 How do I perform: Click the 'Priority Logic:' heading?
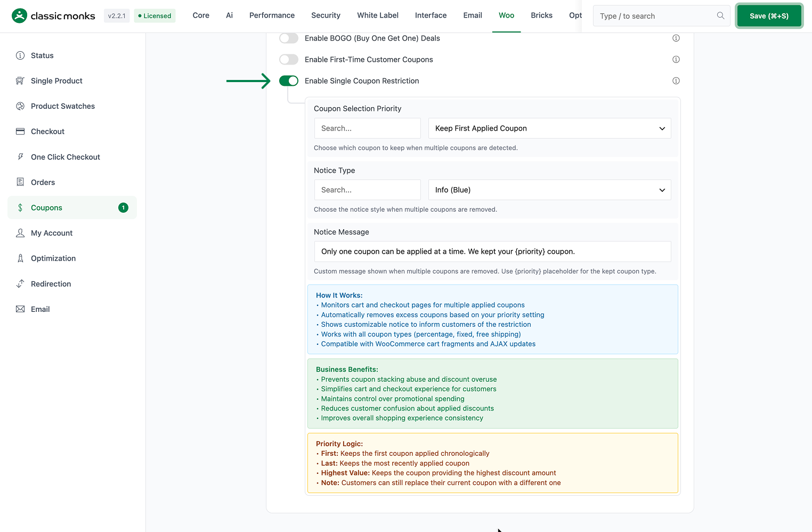(x=339, y=444)
